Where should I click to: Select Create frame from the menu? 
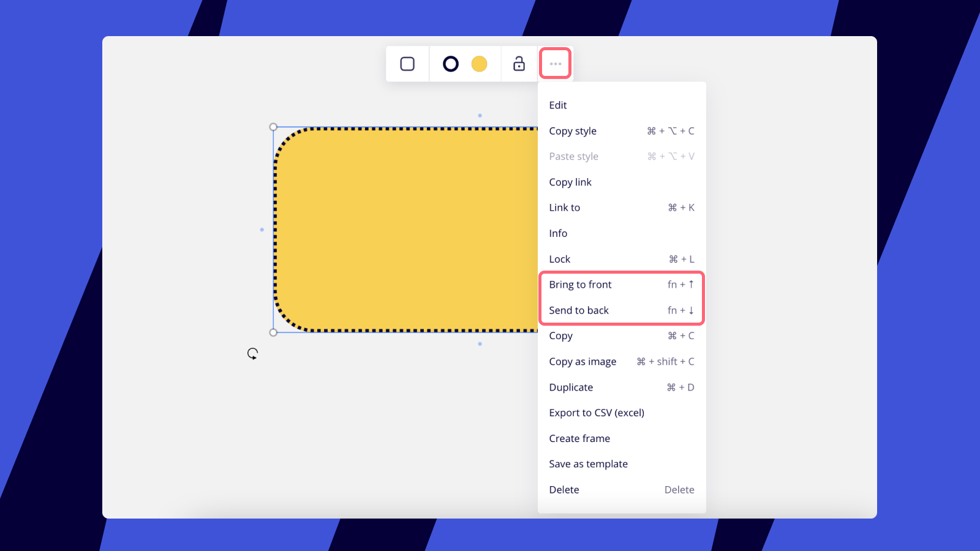tap(579, 438)
